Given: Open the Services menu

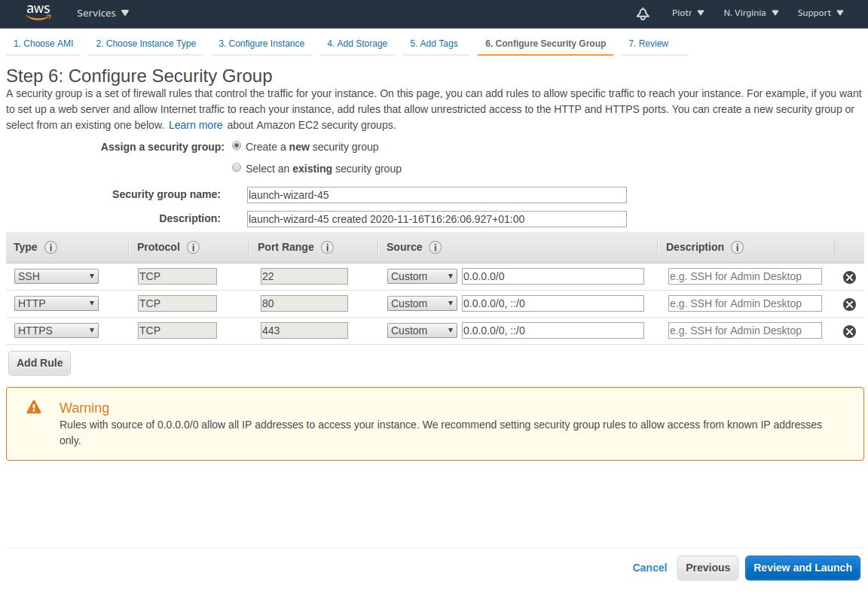Looking at the screenshot, I should point(103,13).
